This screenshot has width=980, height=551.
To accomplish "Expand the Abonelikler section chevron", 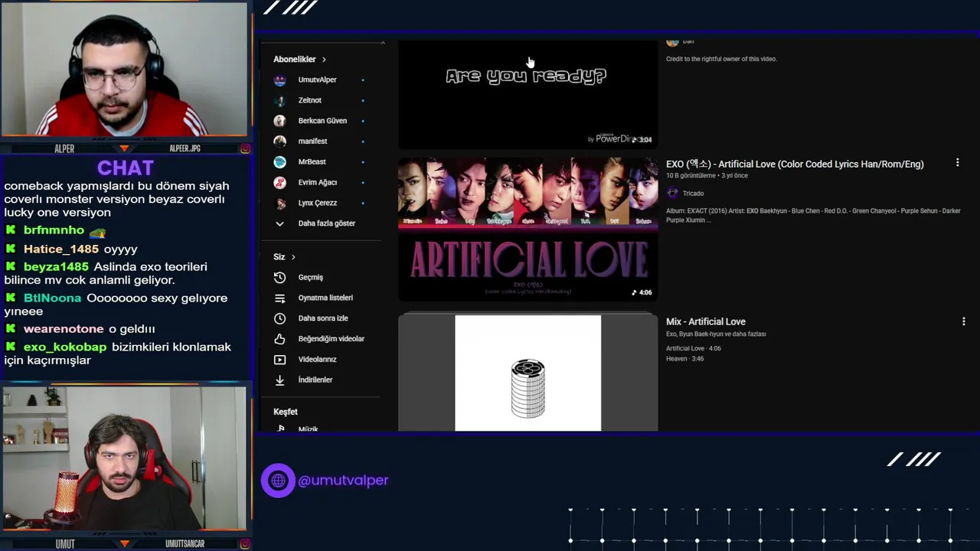I will pos(324,59).
